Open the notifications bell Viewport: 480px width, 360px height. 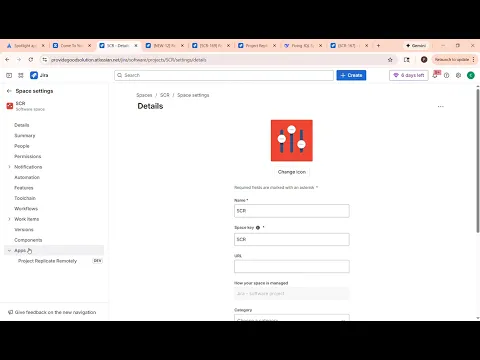(435, 75)
